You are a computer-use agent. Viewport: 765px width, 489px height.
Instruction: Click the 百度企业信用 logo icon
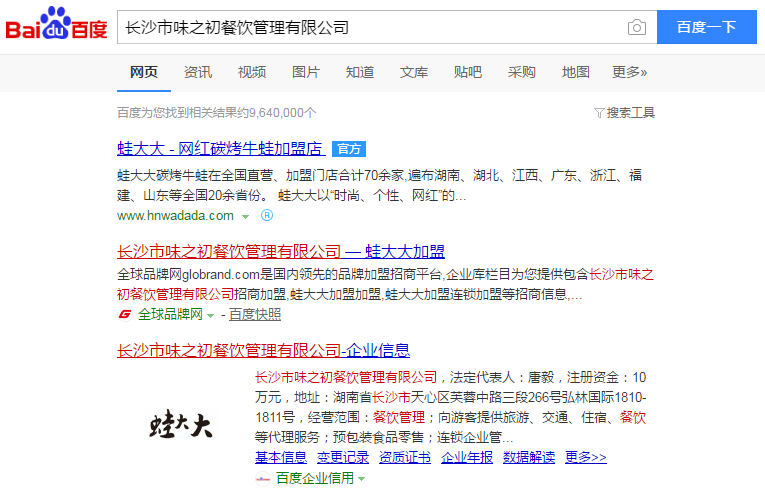(263, 478)
